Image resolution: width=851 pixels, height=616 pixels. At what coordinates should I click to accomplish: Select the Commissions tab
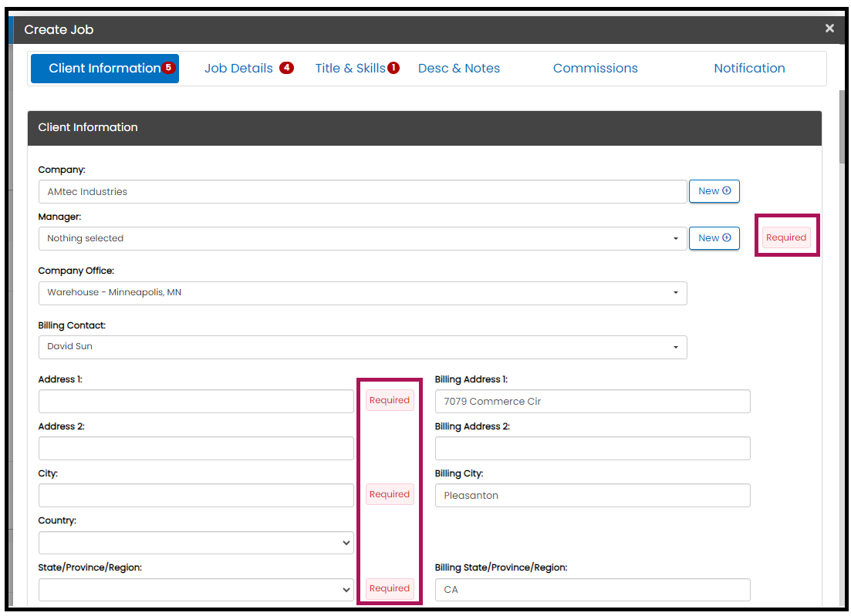[x=595, y=69]
